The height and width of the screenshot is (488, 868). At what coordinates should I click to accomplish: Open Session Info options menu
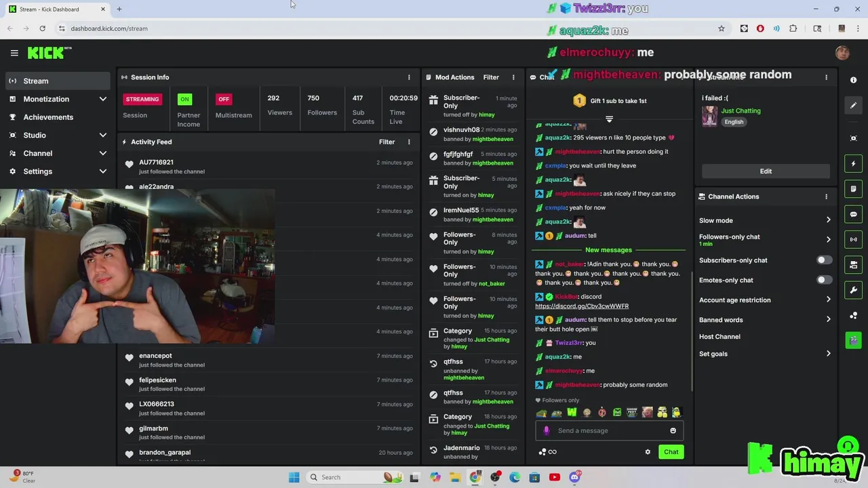[x=408, y=77]
